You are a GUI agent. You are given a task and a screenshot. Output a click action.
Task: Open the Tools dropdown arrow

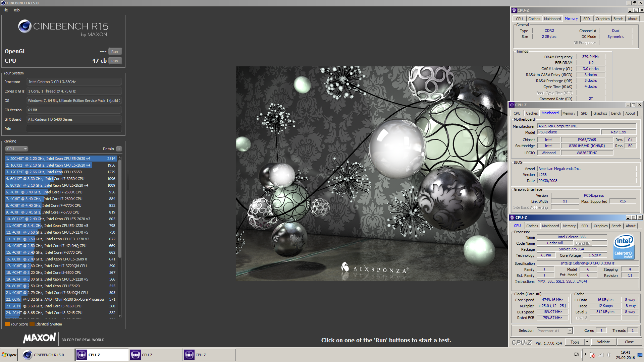[587, 342]
